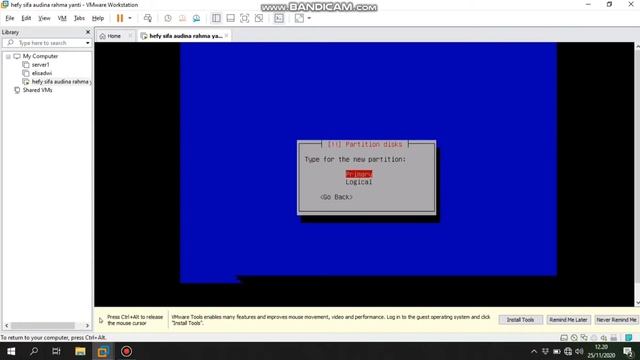Click Go Back in partition dialog
This screenshot has height=360, width=640.
point(336,197)
